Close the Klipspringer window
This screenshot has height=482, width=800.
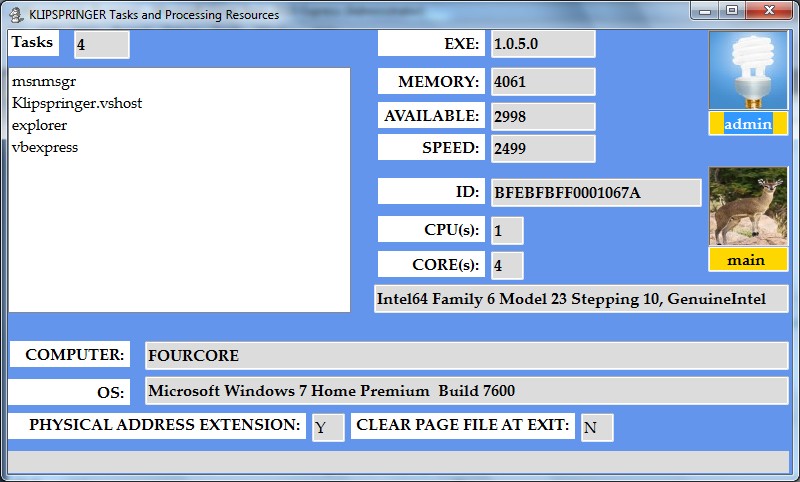[x=769, y=11]
